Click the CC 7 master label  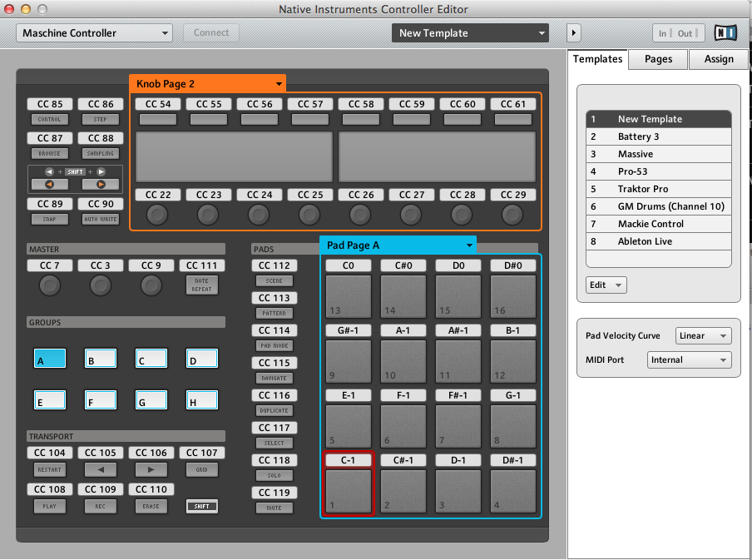[x=50, y=265]
